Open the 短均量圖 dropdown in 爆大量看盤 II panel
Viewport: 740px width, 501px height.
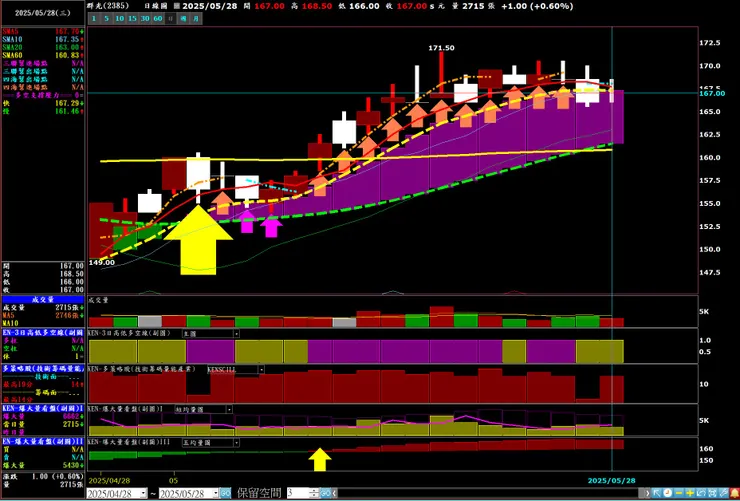[x=229, y=409]
